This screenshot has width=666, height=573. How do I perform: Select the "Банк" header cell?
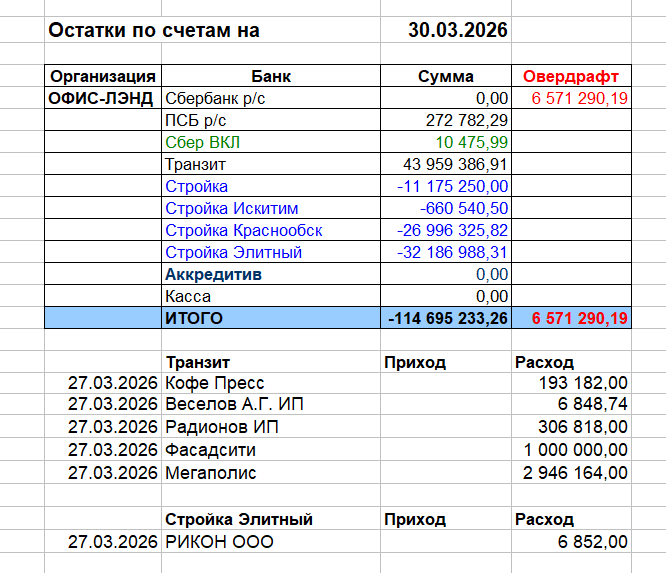tap(271, 76)
